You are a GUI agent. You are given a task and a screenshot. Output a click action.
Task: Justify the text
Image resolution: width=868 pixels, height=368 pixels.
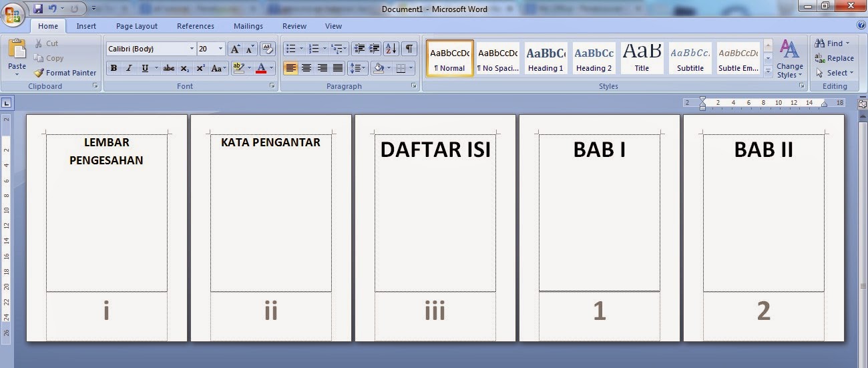(338, 68)
